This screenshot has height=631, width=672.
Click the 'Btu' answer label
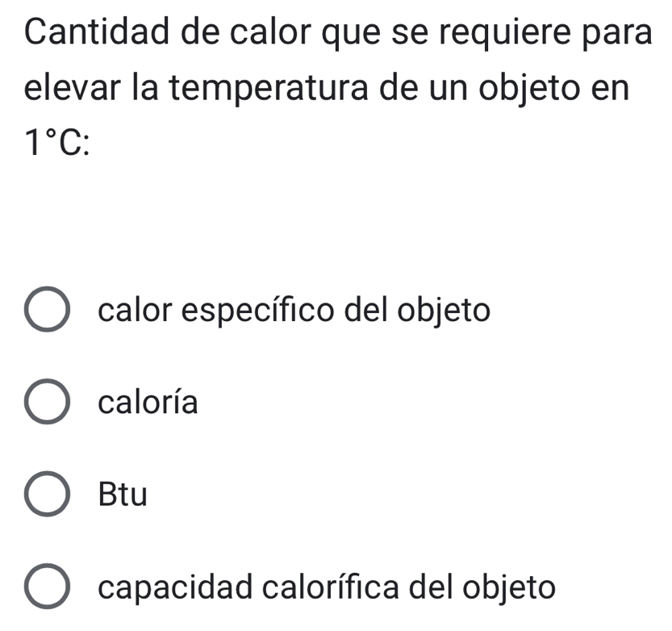(123, 495)
